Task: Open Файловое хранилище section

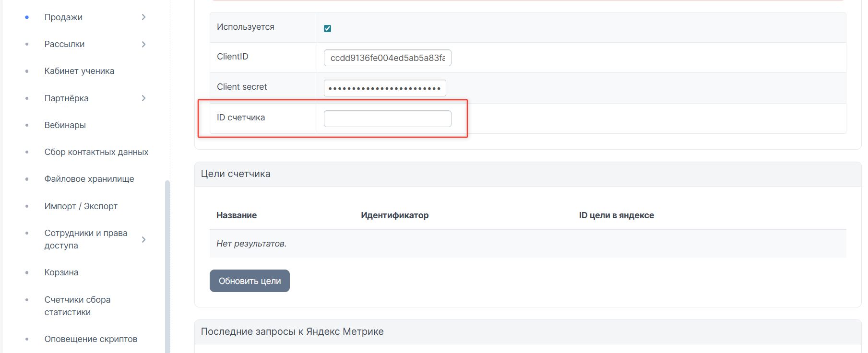Action: (89, 179)
